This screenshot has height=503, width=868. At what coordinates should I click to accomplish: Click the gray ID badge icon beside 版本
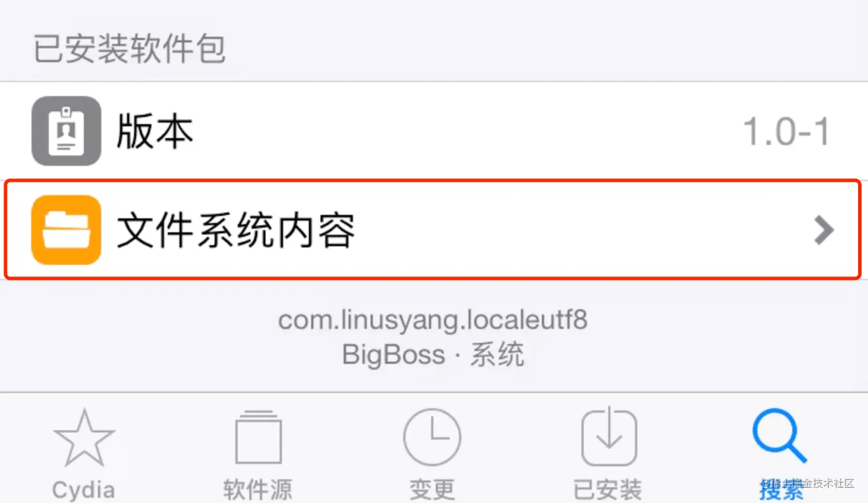66,131
